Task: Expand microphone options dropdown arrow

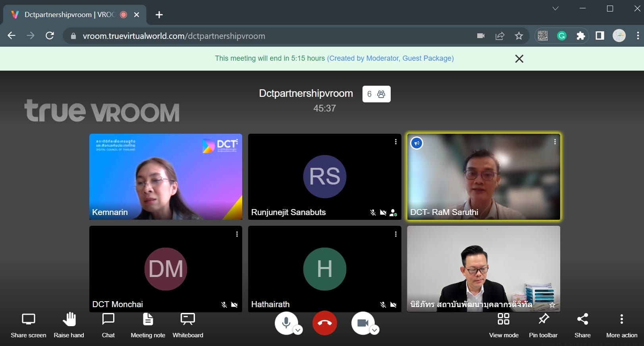Action: coord(298,330)
